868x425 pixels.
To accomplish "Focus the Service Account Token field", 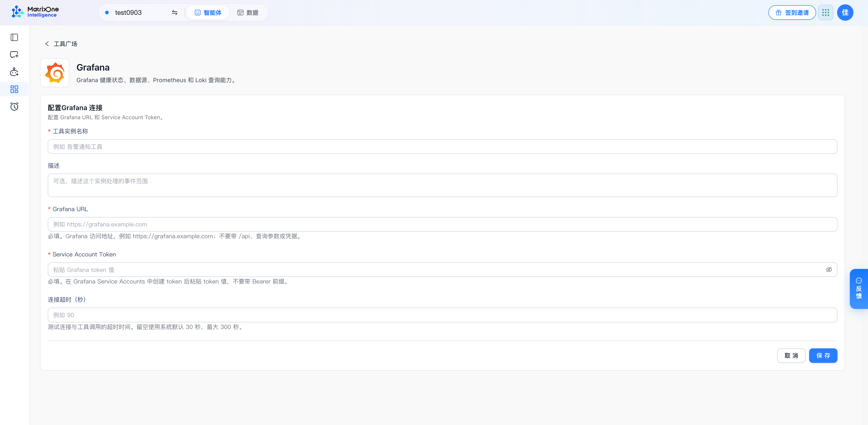I will (x=442, y=270).
